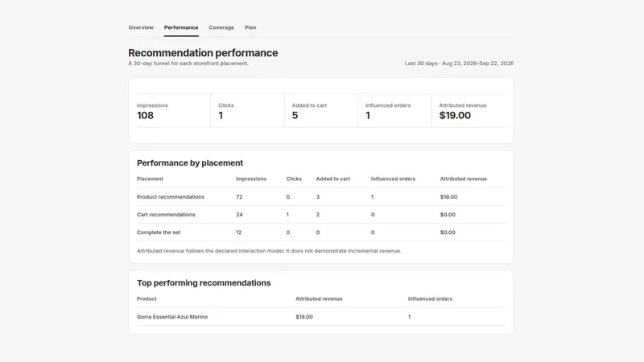Click $0.00 revenue in Cart recommendations row
This screenshot has height=362, width=644.
(448, 215)
